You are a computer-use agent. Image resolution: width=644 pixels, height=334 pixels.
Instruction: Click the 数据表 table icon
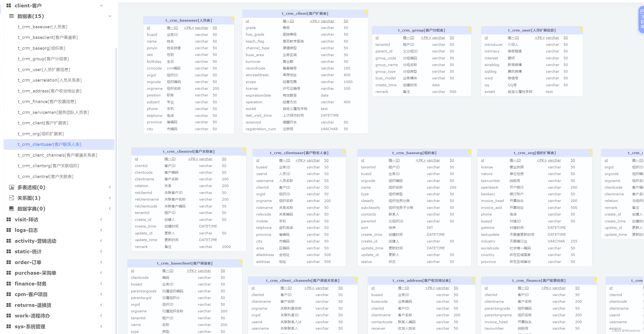11,16
